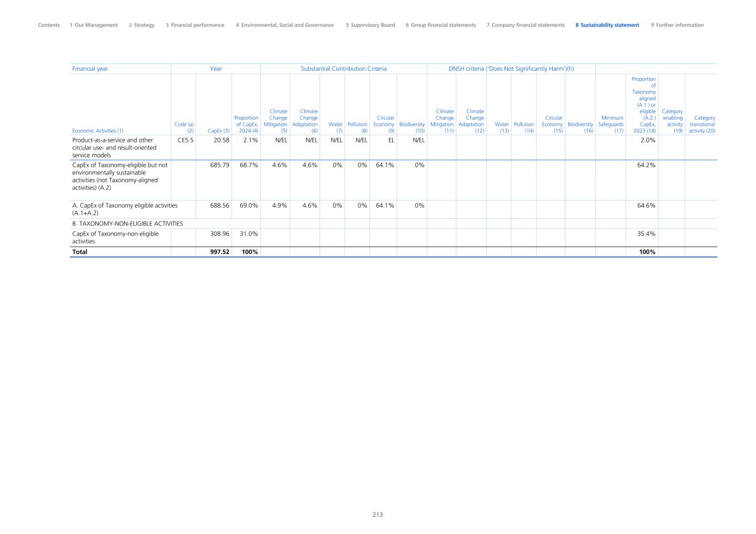Open Group financial statements section
The image size is (756, 534).
pyautogui.click(x=440, y=25)
